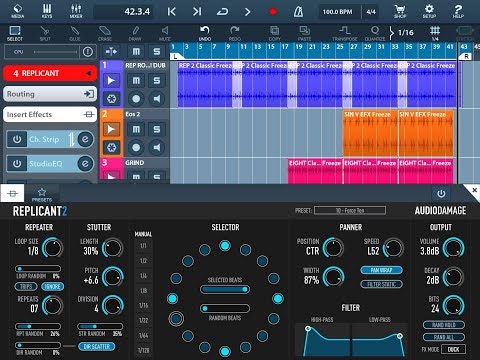Toggle the metronome click
480x360 pixels.
pyautogui.click(x=298, y=12)
